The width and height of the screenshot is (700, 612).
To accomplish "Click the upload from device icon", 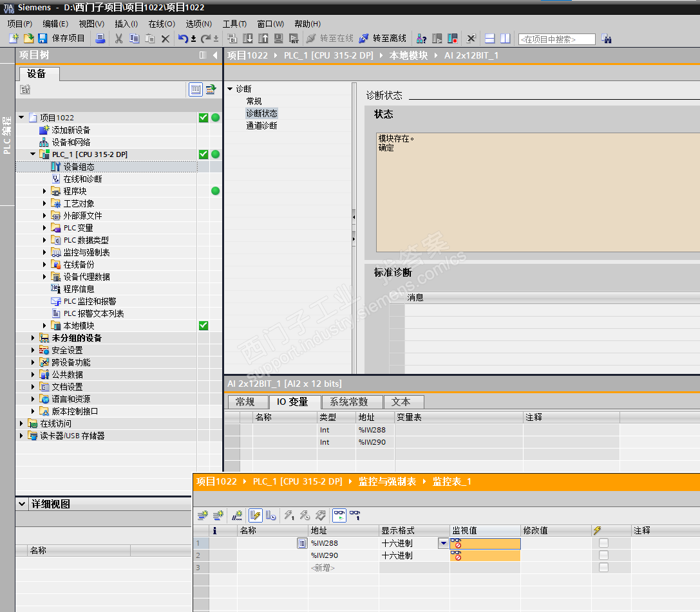I will click(263, 39).
